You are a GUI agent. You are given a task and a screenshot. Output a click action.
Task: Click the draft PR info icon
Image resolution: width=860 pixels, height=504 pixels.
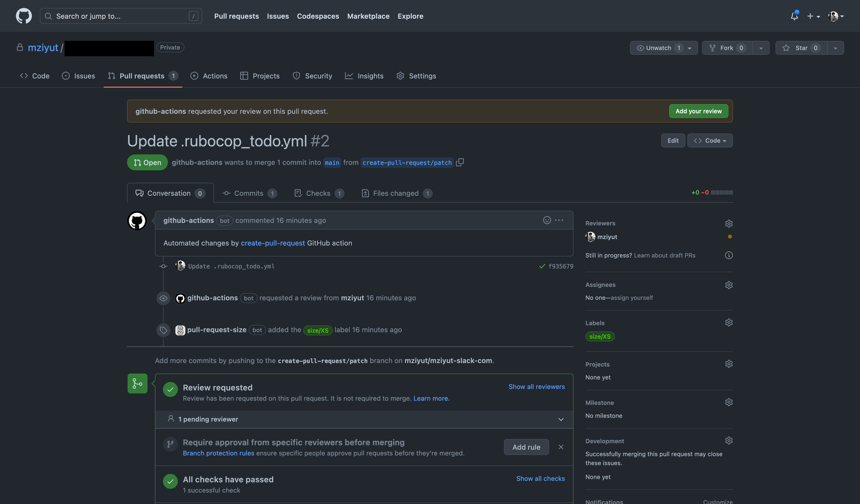tap(729, 255)
